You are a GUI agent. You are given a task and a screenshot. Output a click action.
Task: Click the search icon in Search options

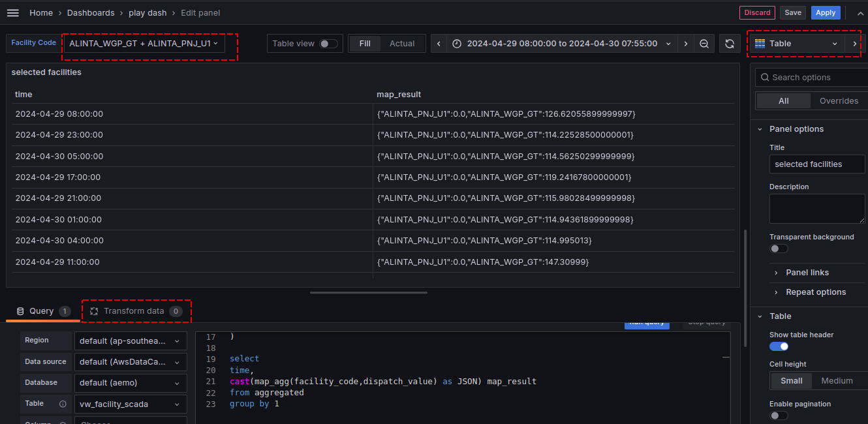coord(765,77)
